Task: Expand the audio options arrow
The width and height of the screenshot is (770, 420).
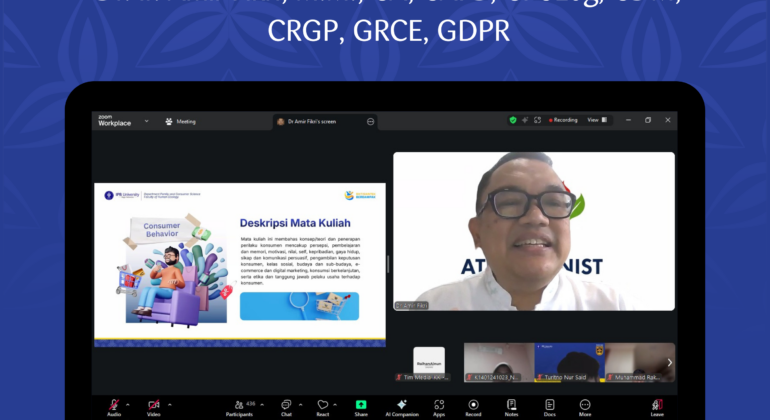Action: coord(129,402)
